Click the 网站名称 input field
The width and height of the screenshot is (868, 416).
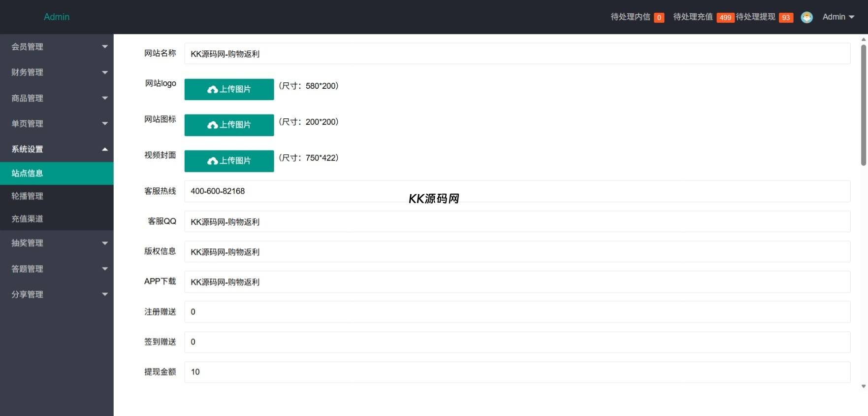point(517,54)
